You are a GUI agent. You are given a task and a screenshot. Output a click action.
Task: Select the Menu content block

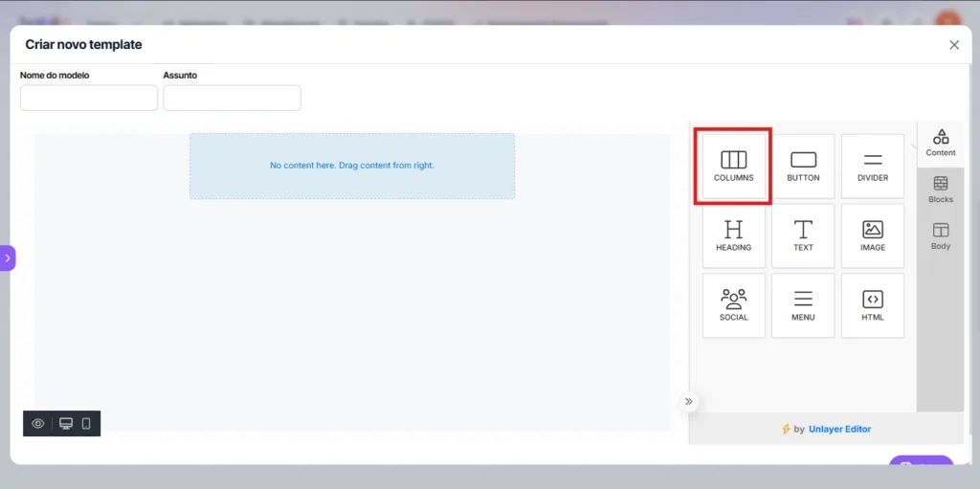[x=803, y=305]
